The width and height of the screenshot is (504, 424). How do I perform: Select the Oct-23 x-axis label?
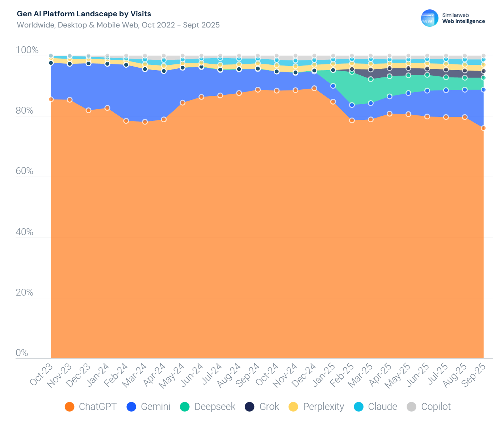coord(41,375)
